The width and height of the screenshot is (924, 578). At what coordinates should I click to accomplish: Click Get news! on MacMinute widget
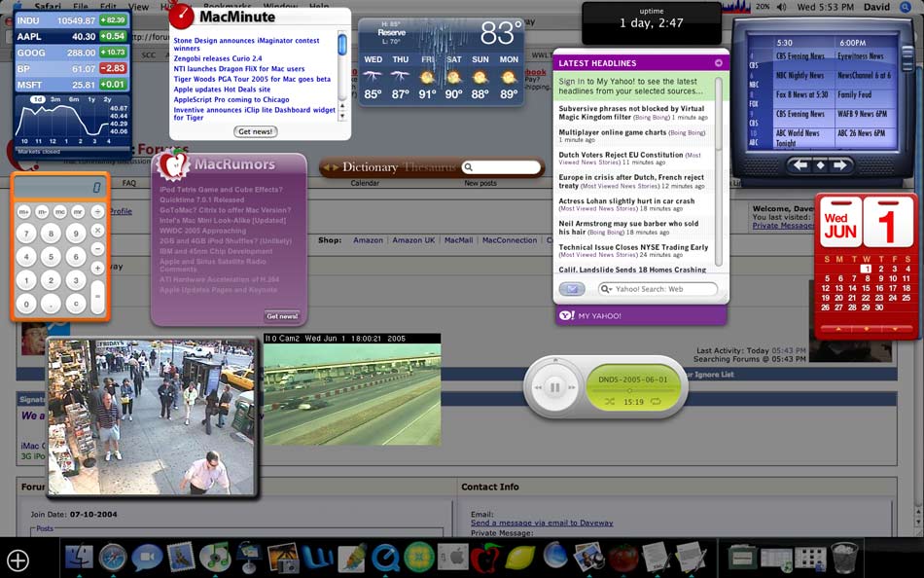click(255, 131)
